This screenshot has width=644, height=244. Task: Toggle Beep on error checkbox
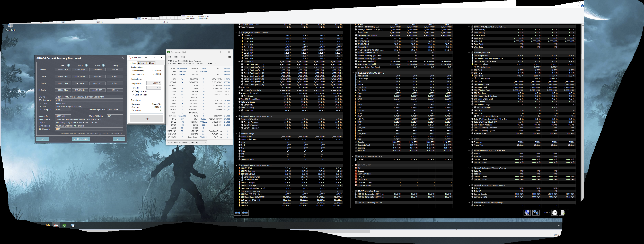point(133,91)
